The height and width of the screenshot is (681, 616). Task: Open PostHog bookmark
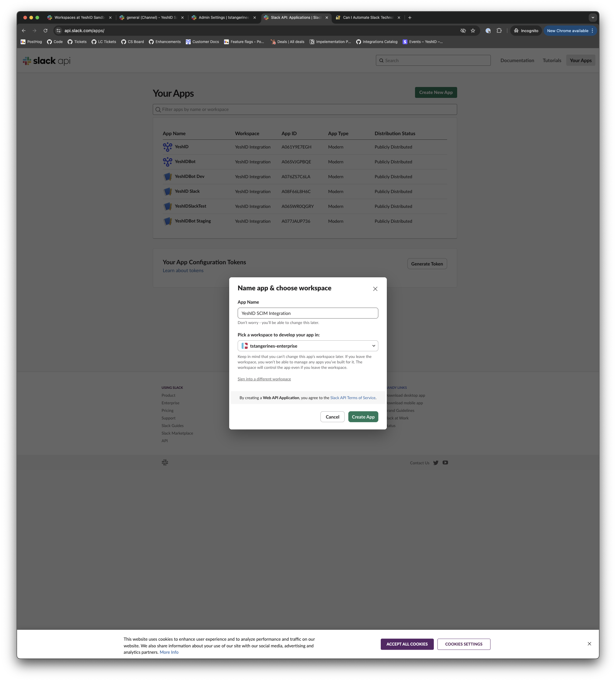click(x=31, y=42)
